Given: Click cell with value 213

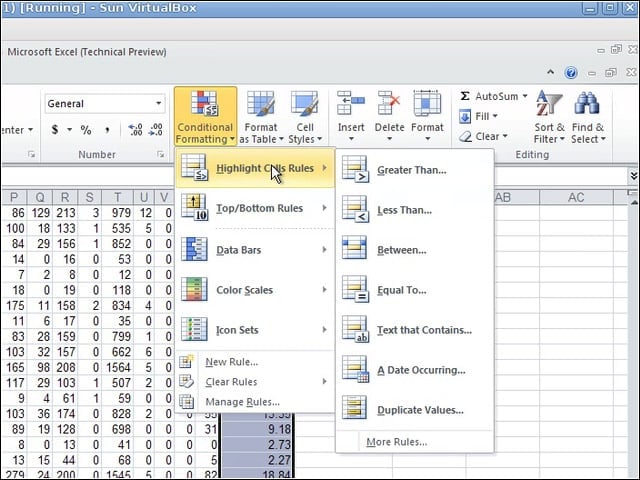Looking at the screenshot, I should tap(65, 213).
